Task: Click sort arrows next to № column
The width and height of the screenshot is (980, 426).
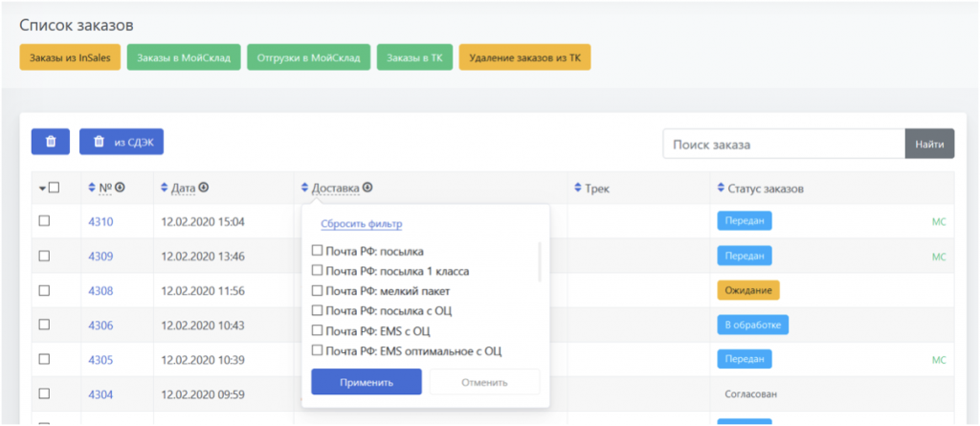Action: pos(92,189)
